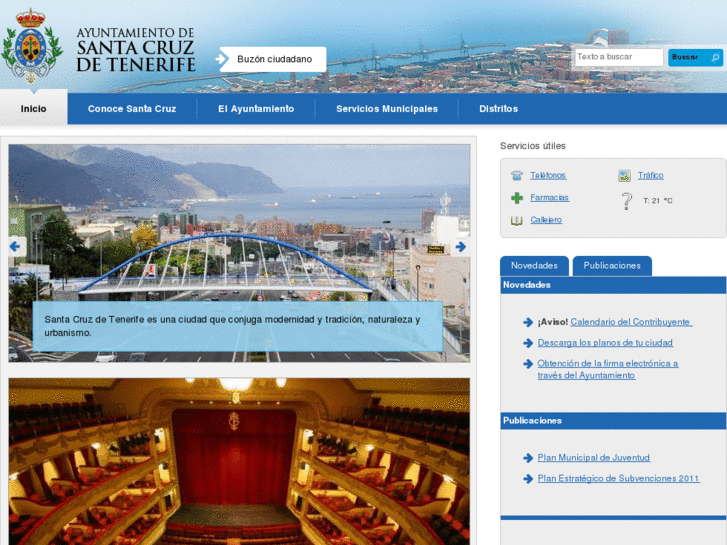Click arrow bullet beside Plan Estratégico de Subvenciones

click(x=528, y=479)
